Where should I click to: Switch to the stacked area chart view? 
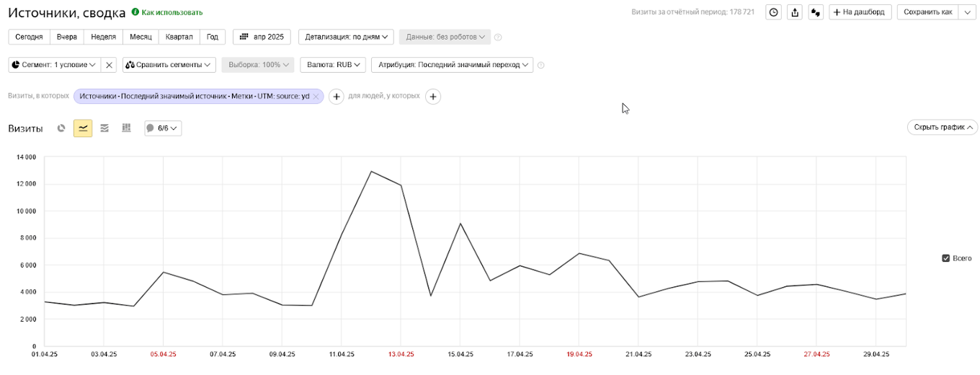[104, 128]
